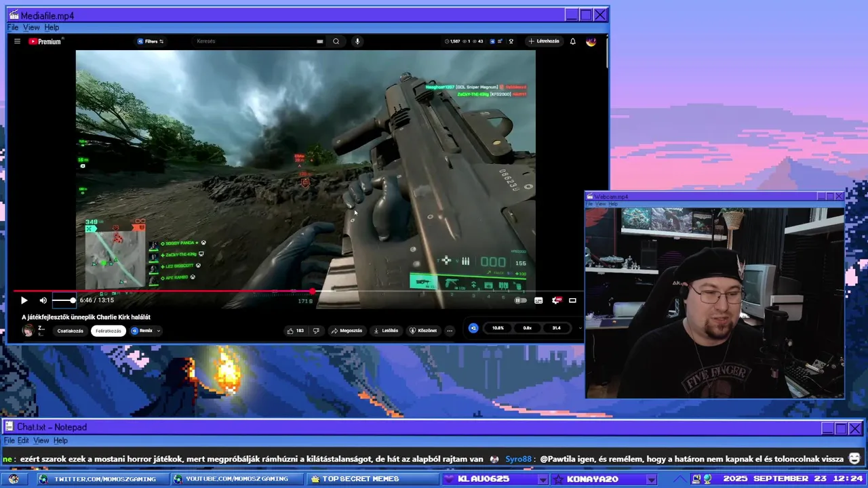This screenshot has height=488, width=868.
Task: Click the 10.8% stat pill
Action: coord(498,328)
